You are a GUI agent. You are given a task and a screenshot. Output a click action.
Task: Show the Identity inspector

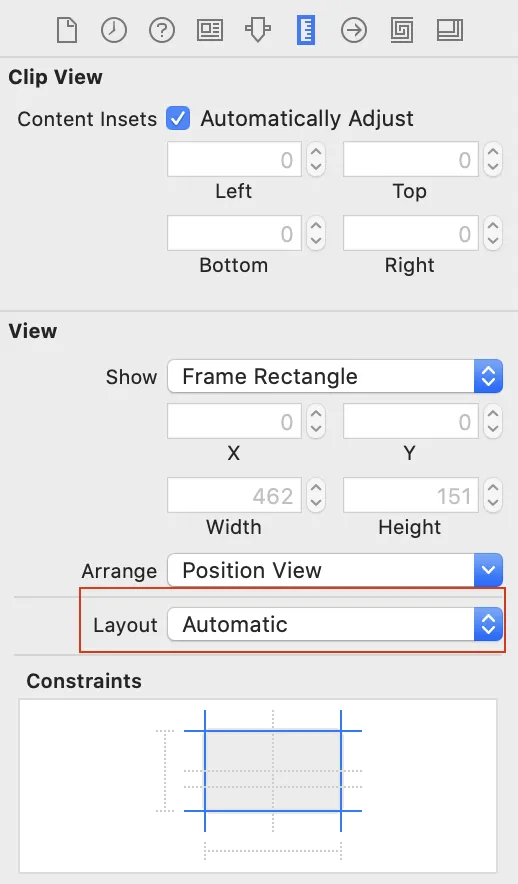point(210,30)
